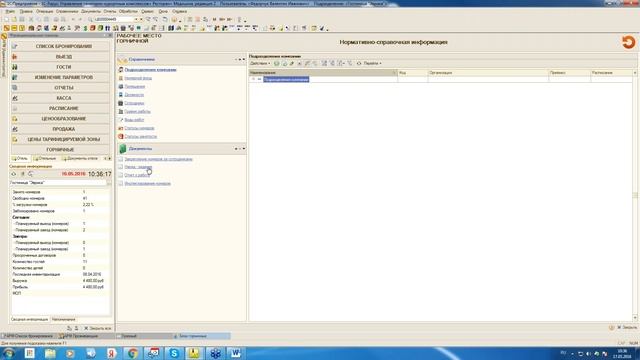640x360 pixels.
Task: Open the Правка menu
Action: 26,11
